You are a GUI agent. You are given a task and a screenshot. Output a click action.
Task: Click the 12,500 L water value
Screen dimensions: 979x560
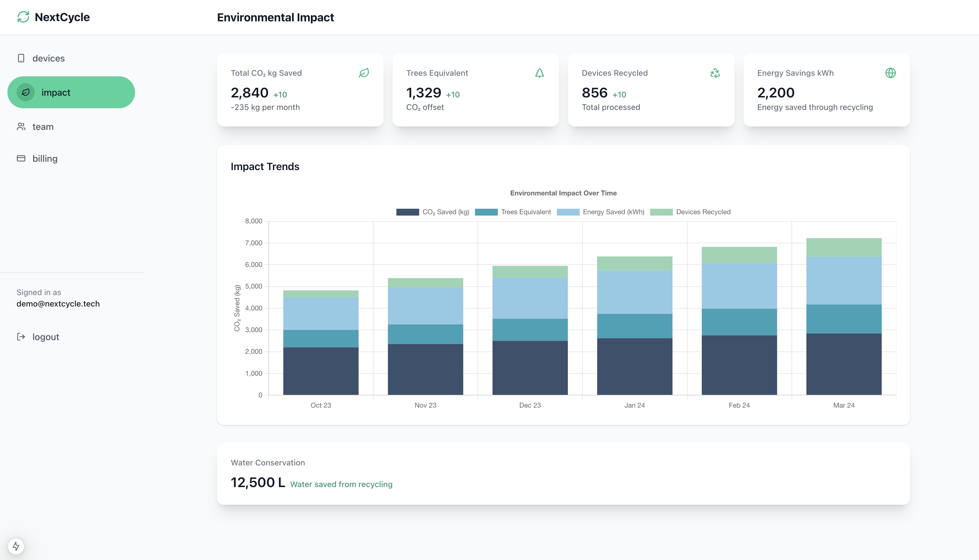(258, 482)
